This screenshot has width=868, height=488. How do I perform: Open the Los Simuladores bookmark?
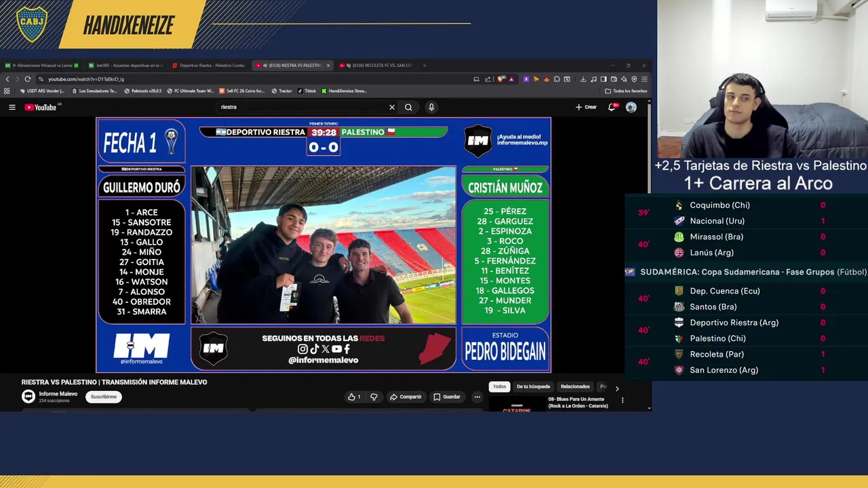click(94, 91)
